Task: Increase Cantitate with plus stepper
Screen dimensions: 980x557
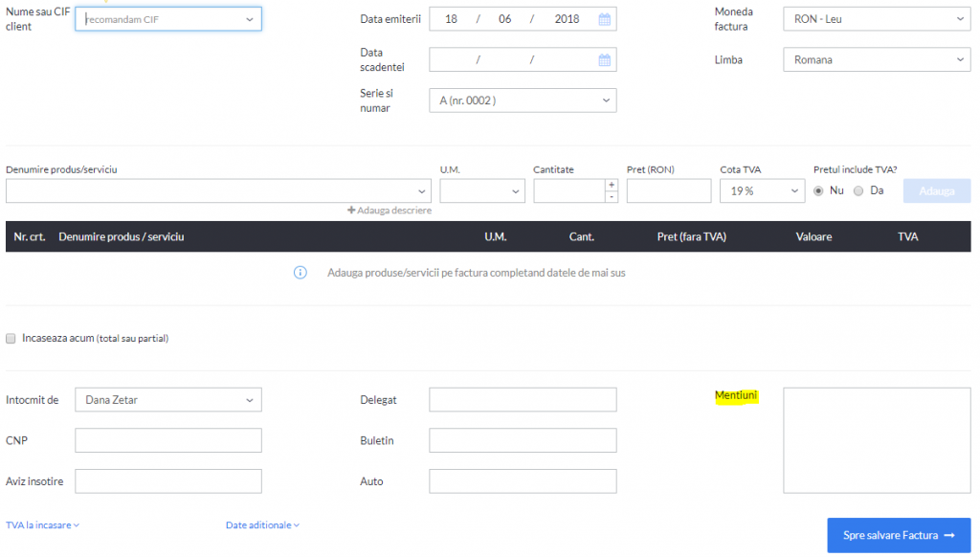Action: tap(612, 185)
